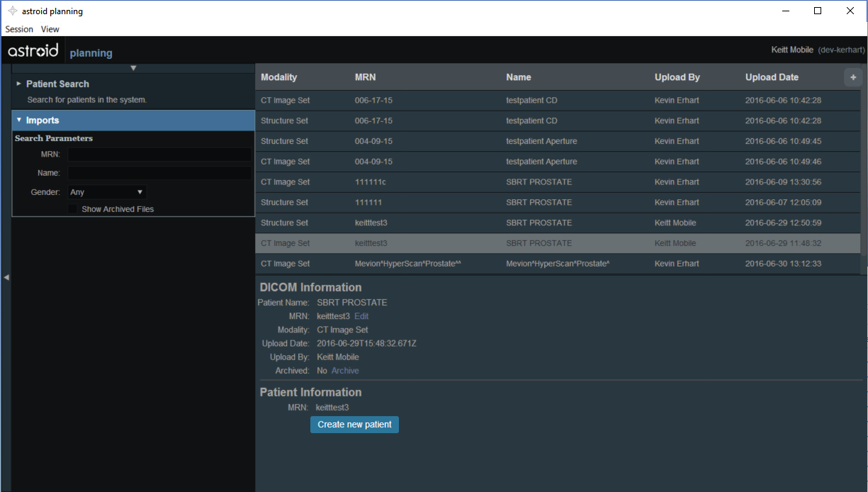Click the MRN search input field
The width and height of the screenshot is (868, 492).
click(159, 155)
